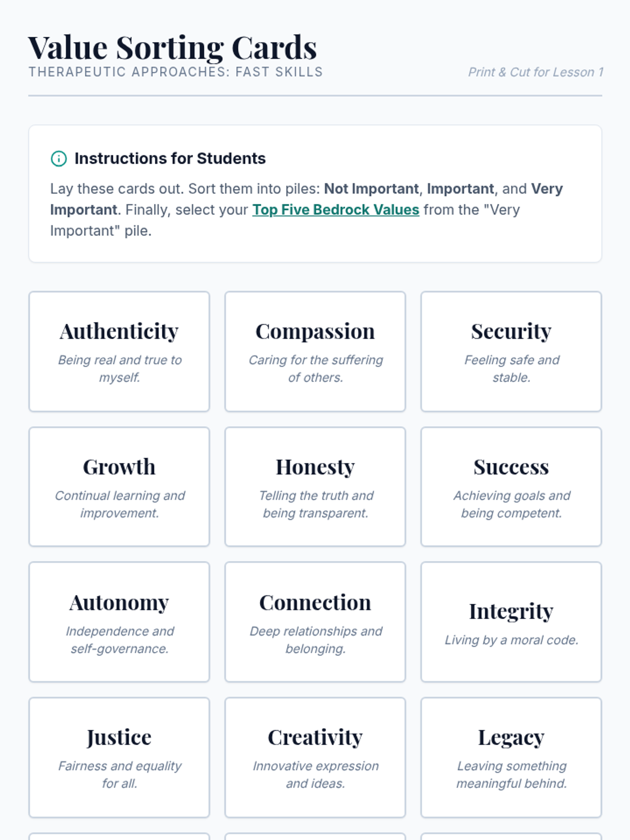Viewport: 630px width, 840px height.
Task: Open the Top Five Bedrock Values link
Action: coord(335,210)
